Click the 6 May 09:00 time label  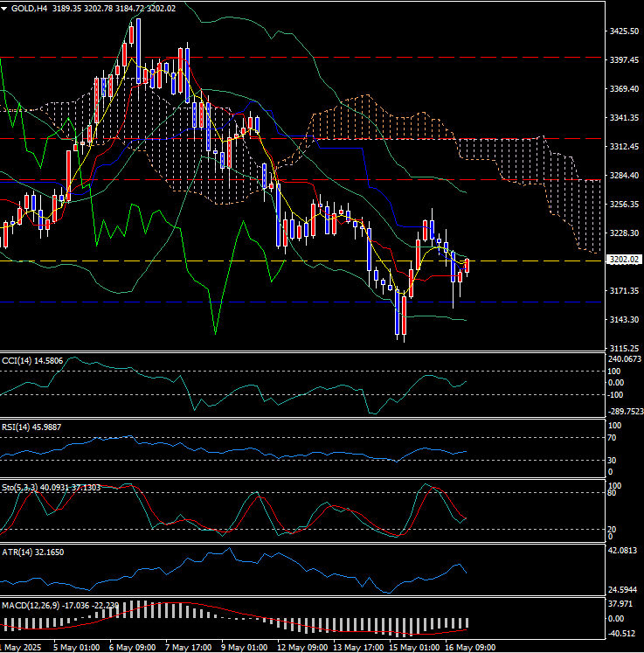[x=132, y=648]
